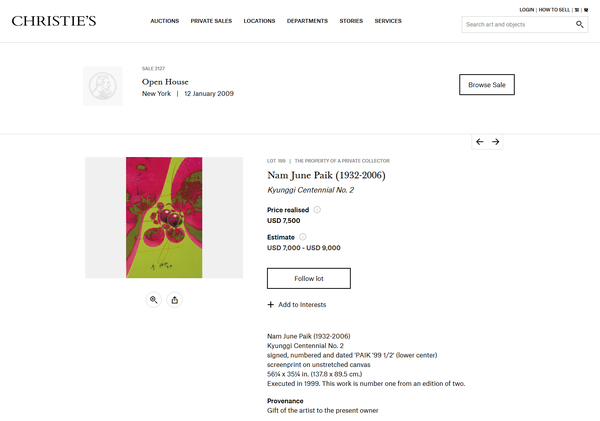
Task: Click the plus icon for Add to Interests
Action: click(x=271, y=304)
